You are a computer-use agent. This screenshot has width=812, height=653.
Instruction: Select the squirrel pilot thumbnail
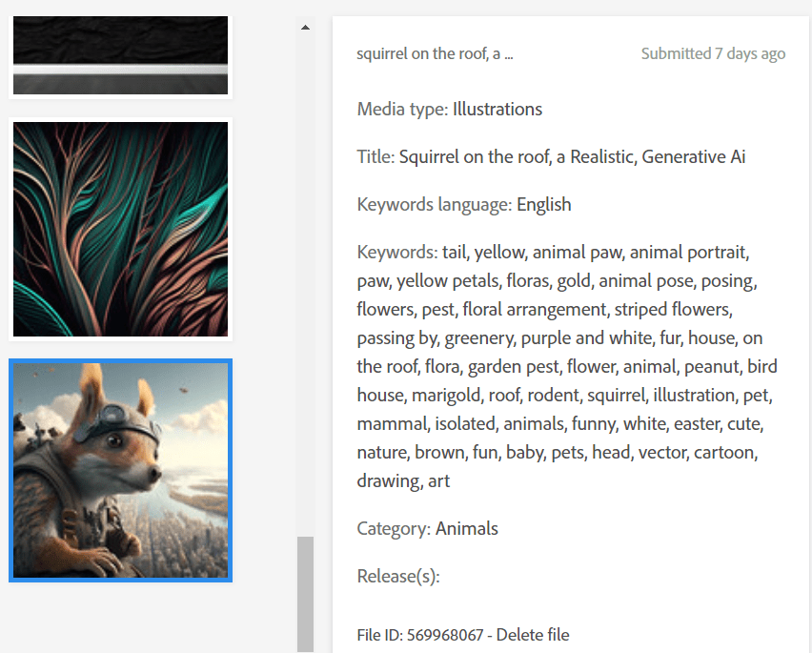120,470
